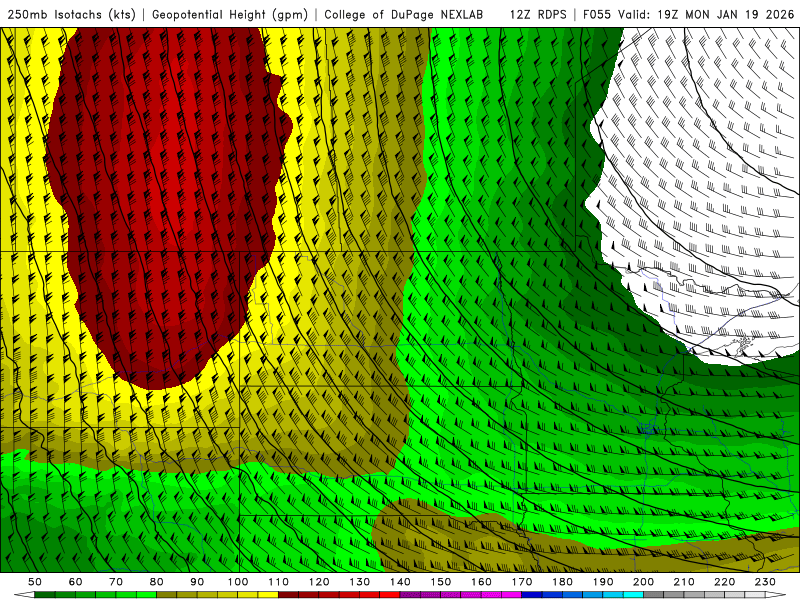Click the 180 value on the color scale
This screenshot has width=800, height=600.
coord(563,582)
